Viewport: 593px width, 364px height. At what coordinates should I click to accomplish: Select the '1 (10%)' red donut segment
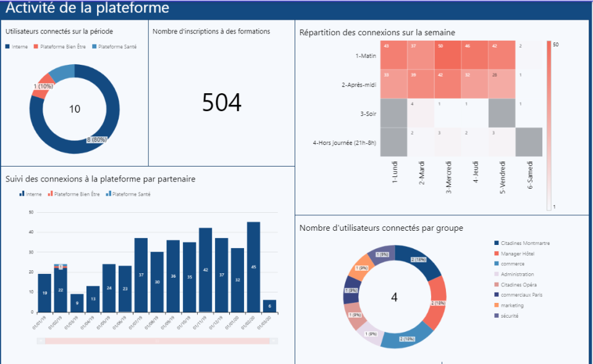tap(43, 86)
